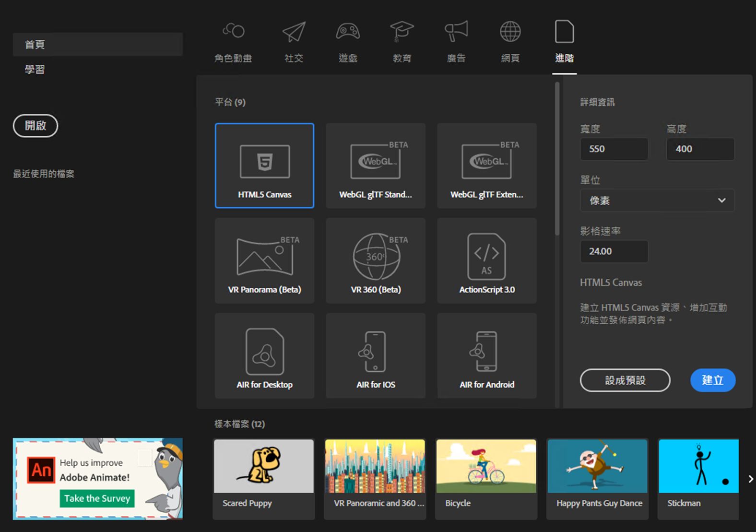Open the Bicycle sample file
The image size is (756, 532).
(x=486, y=479)
